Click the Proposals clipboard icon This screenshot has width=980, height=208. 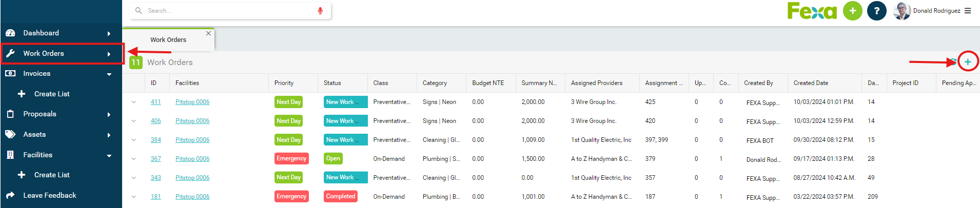(x=10, y=114)
